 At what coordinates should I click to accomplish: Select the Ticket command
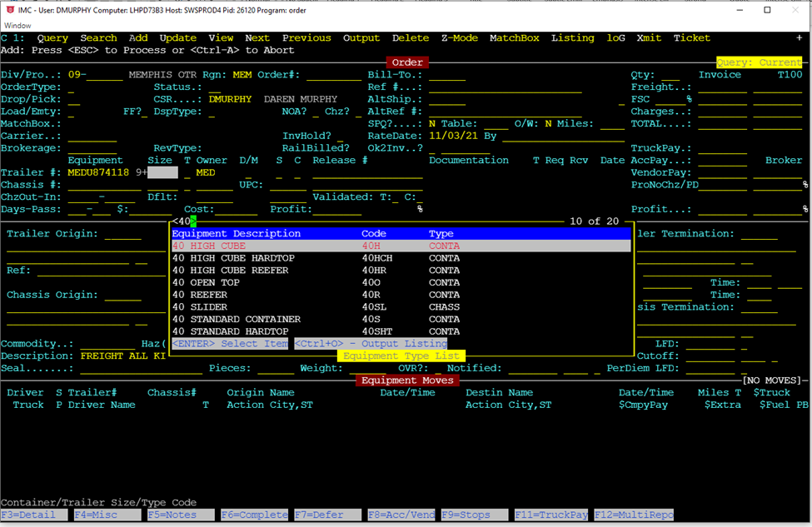click(692, 37)
